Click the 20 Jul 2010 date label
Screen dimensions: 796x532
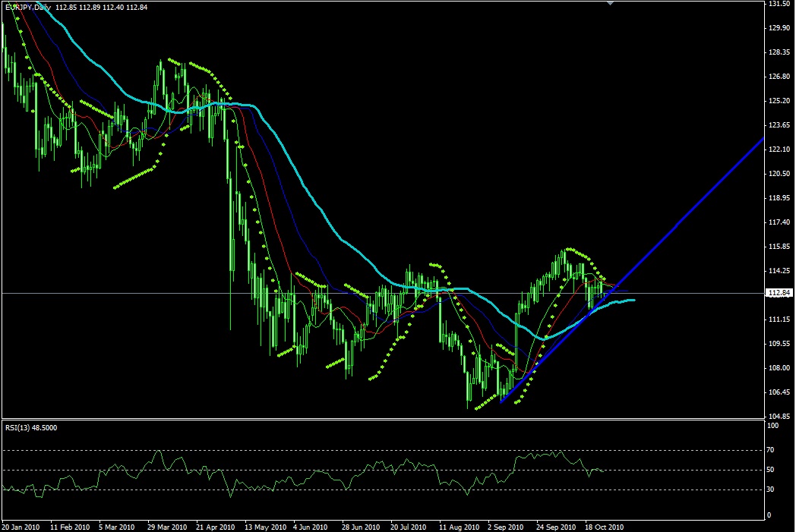409,527
